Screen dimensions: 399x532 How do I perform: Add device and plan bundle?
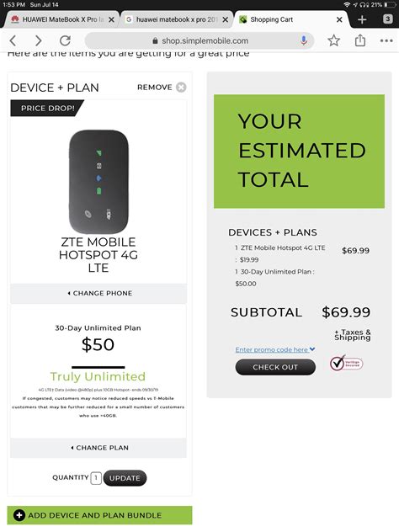(99, 515)
